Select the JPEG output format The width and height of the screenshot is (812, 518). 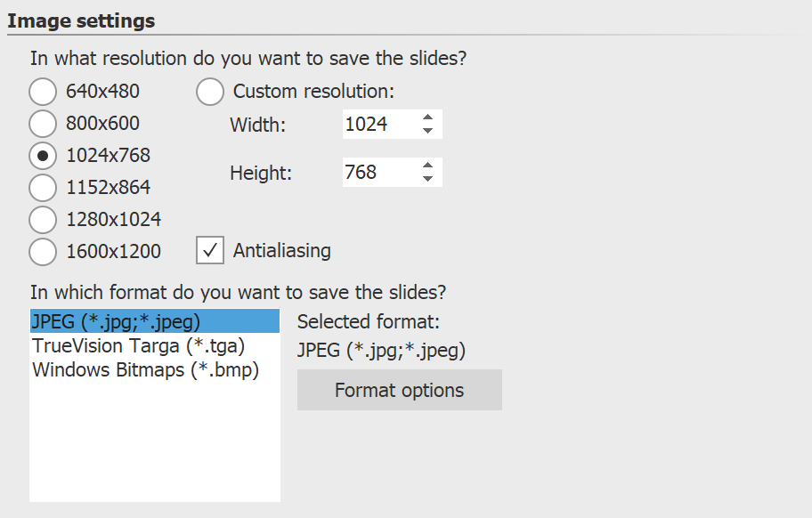click(116, 321)
